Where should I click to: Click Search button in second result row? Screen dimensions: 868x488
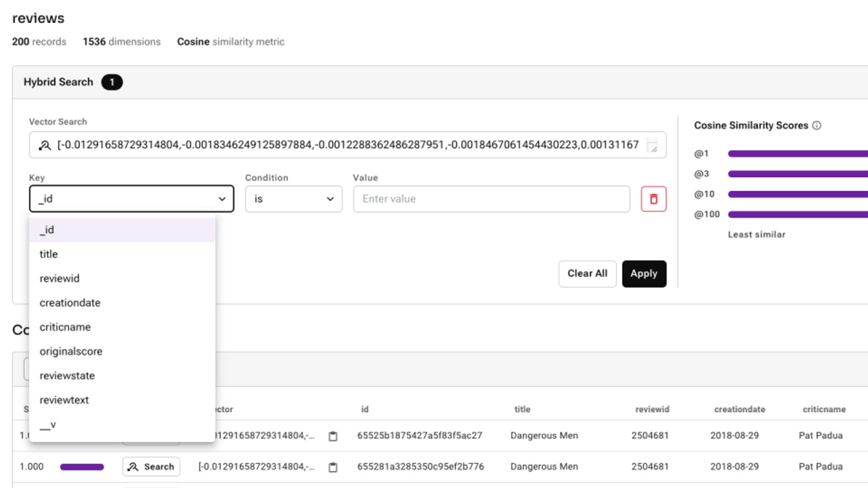151,467
